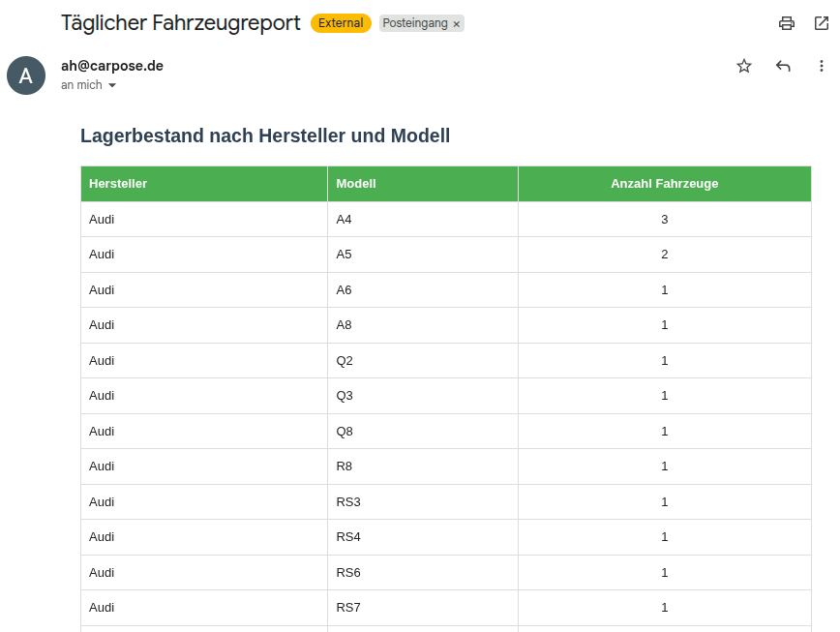Click the yellow External tag
The image size is (840, 632).
341,23
